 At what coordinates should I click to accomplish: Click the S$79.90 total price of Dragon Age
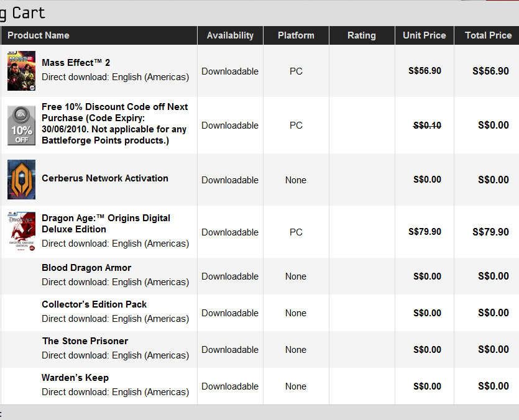[490, 232]
